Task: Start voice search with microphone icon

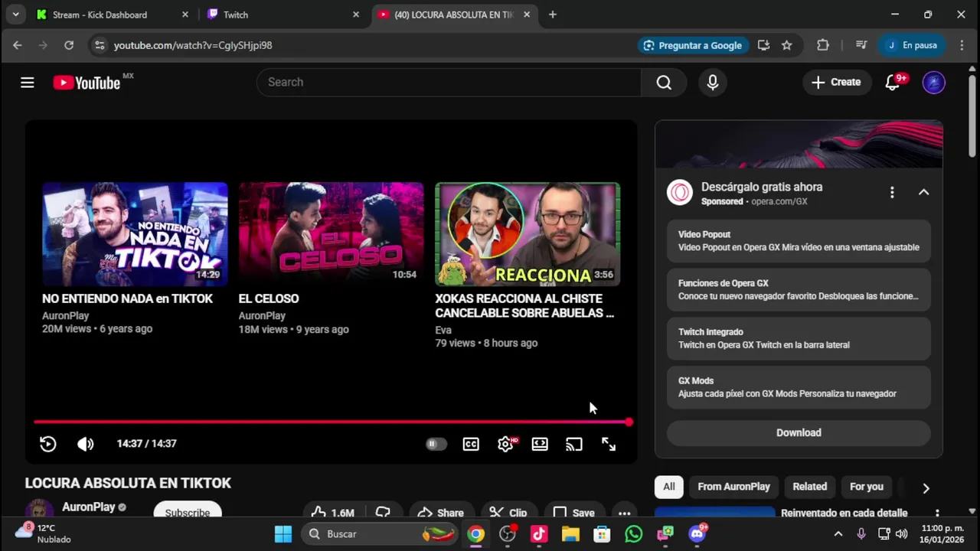Action: [x=713, y=83]
